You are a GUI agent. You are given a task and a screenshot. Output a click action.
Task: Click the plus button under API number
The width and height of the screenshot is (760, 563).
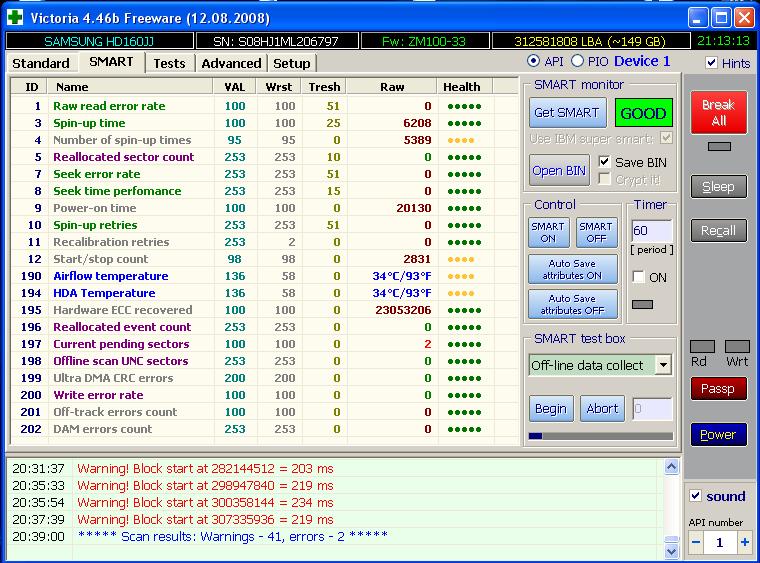[743, 542]
